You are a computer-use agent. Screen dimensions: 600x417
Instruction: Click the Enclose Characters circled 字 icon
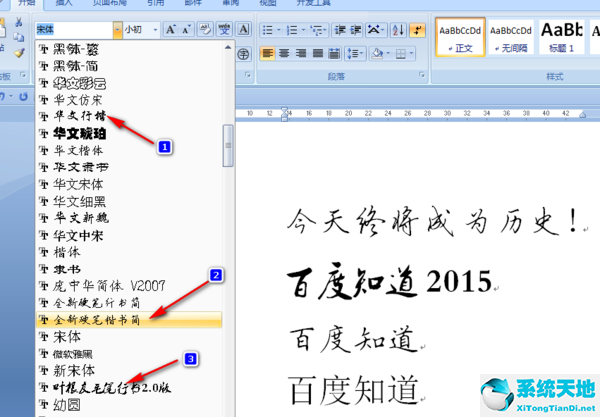pyautogui.click(x=243, y=54)
